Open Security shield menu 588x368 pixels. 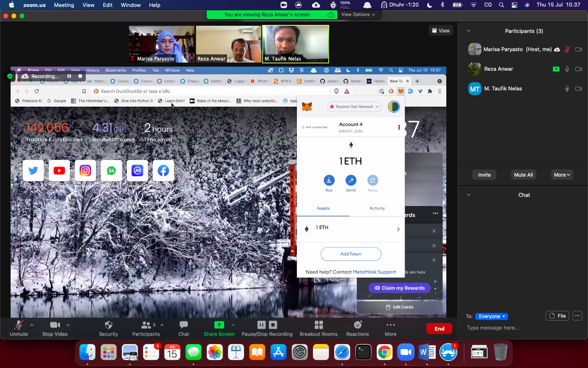108,328
